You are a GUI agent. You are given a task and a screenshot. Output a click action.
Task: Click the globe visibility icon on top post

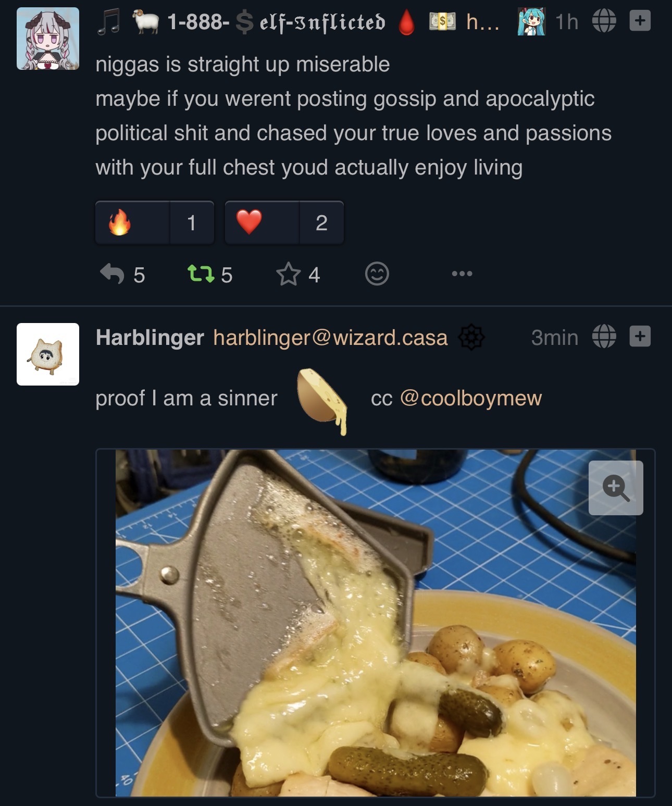pos(604,21)
